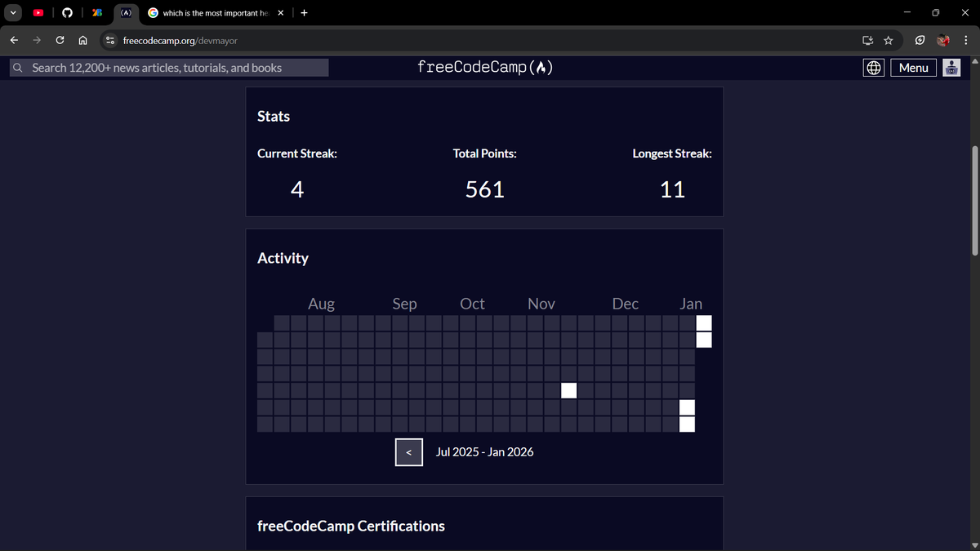Screen dimensions: 980x551
Task: Open the freeCodeCamp Menu button
Action: coord(914,68)
